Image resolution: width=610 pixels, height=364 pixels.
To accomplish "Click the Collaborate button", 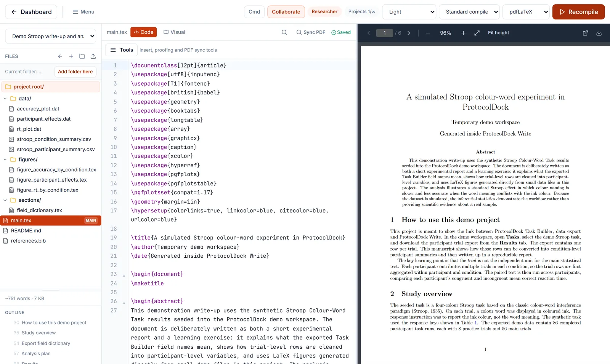I will click(286, 12).
